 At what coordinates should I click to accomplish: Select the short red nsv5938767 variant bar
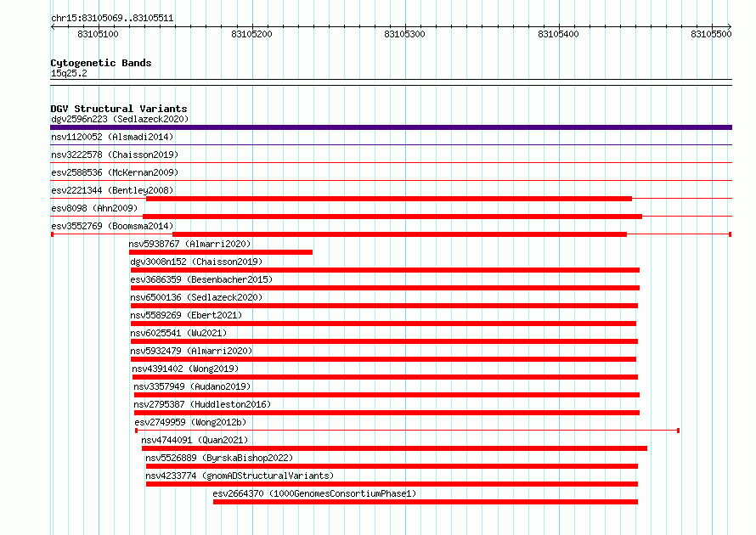[x=221, y=252]
